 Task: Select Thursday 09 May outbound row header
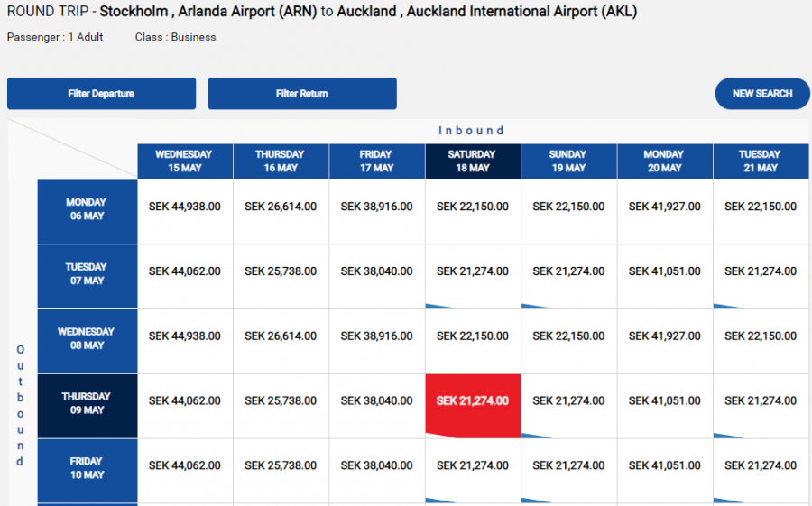(x=87, y=404)
